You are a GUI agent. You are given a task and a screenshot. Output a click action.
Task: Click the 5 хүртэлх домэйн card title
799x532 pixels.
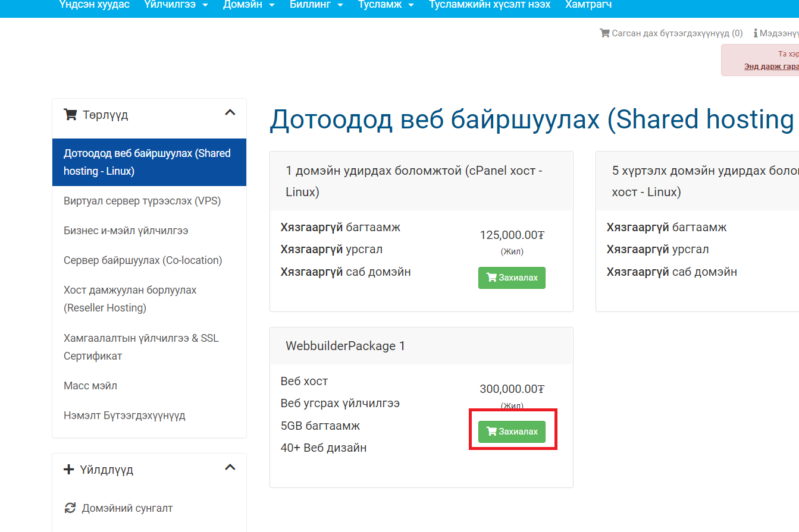pyautogui.click(x=706, y=181)
